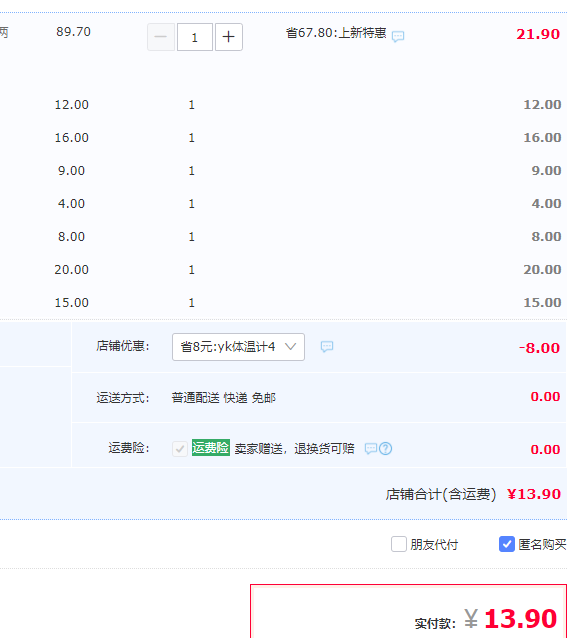This screenshot has height=638, width=571.
Task: Click the 匿名购买 label text
Action: 542,544
